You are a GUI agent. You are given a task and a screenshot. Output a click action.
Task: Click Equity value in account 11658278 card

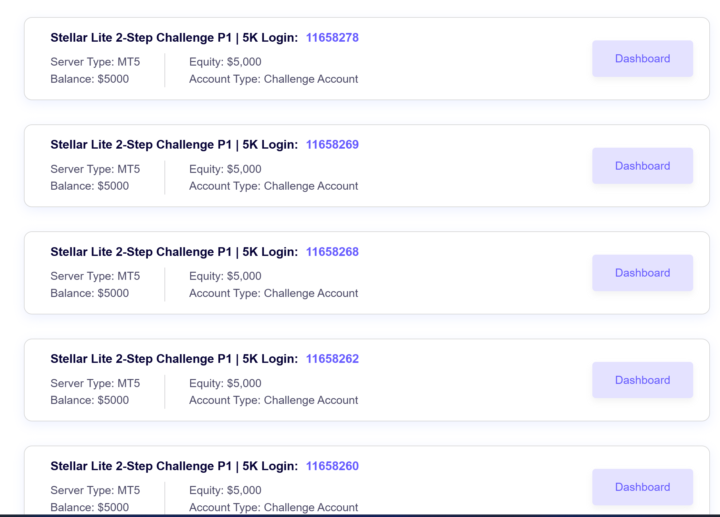point(225,62)
